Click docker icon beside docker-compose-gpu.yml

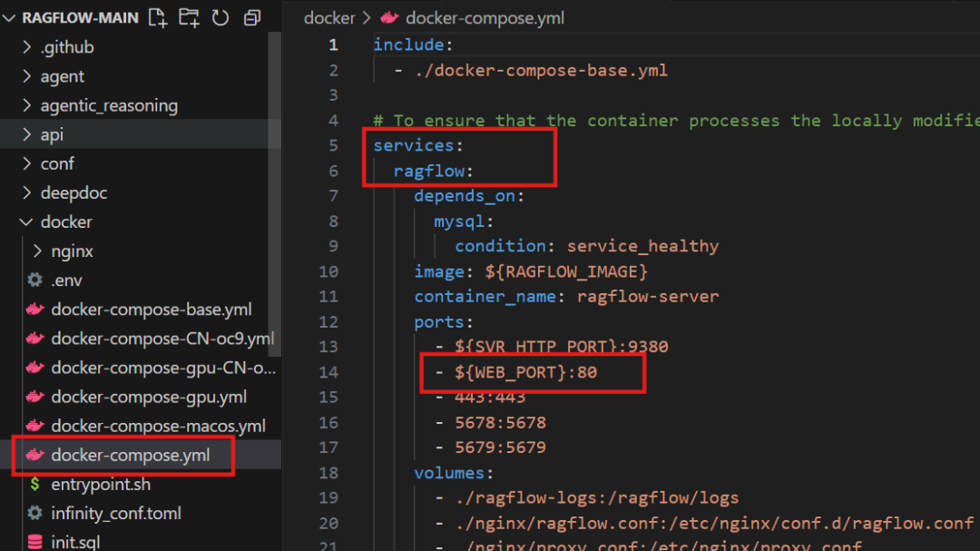pyautogui.click(x=35, y=397)
